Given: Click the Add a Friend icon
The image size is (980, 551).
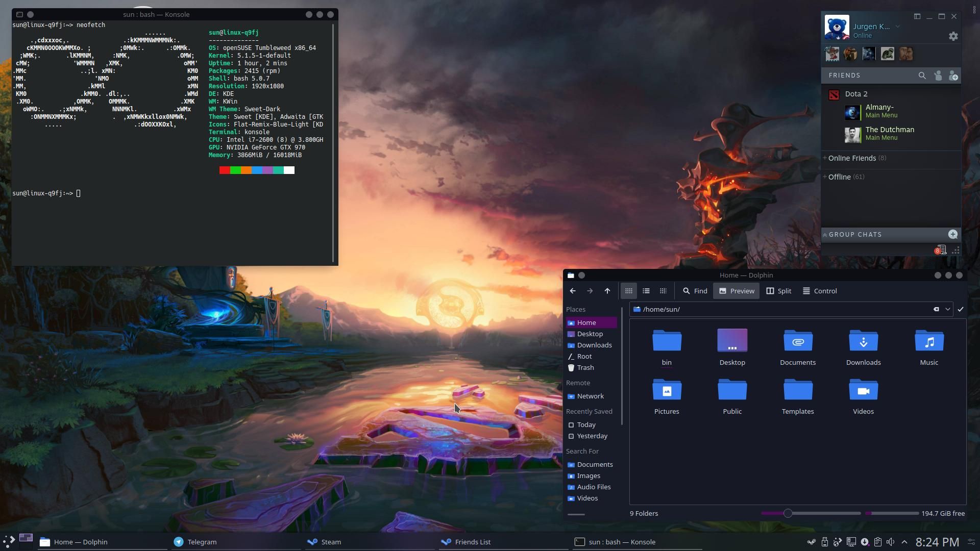Looking at the screenshot, I should tap(953, 76).
